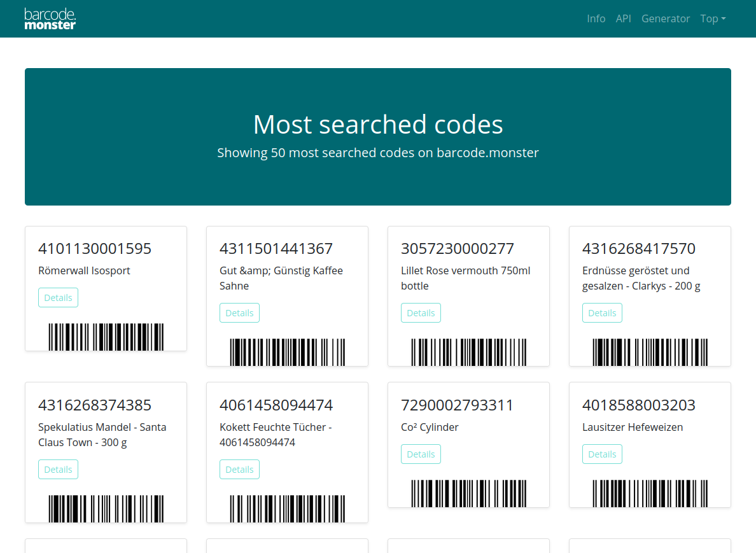Select code heading 4101130001595
Screen dimensions: 756x553
click(95, 249)
